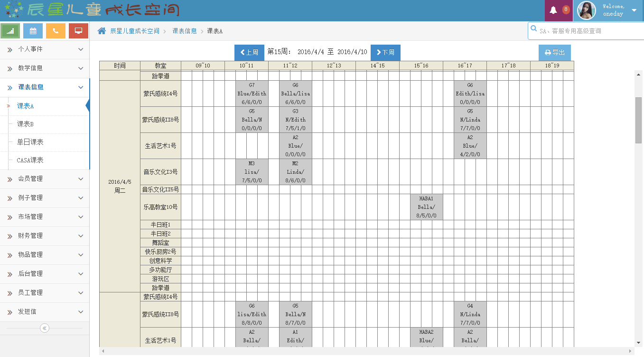Click the green bar chart statistics icon
The width and height of the screenshot is (644, 357).
pyautogui.click(x=10, y=30)
